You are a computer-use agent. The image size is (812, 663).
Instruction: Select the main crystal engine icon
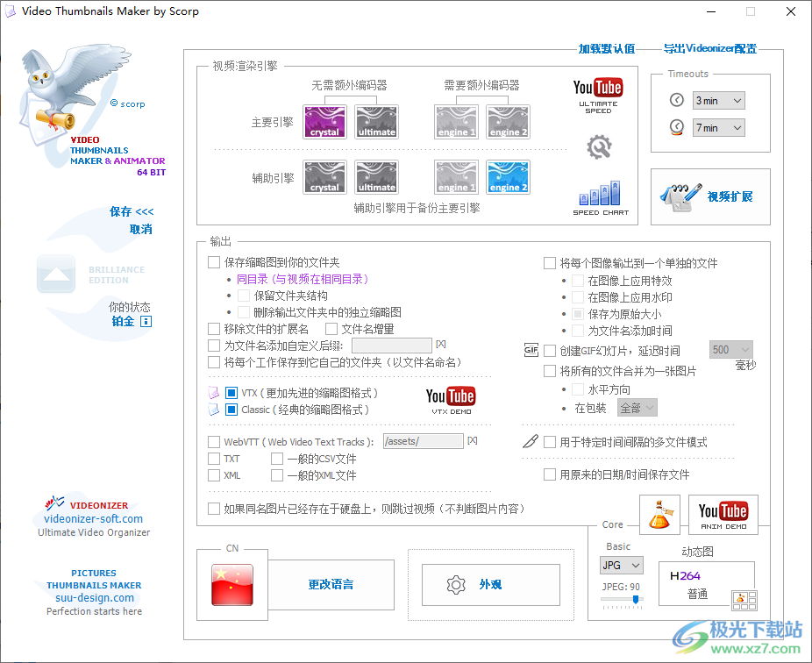point(324,122)
